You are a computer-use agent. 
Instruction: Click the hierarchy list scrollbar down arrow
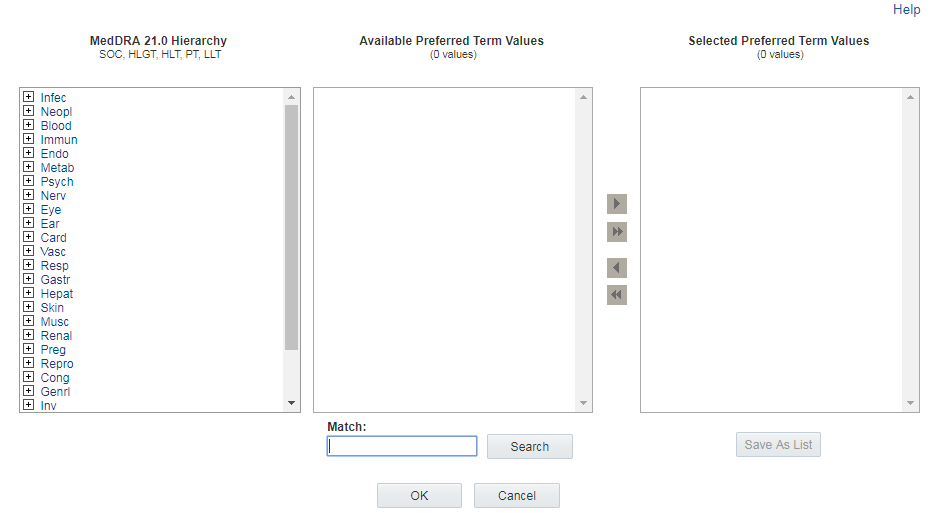[x=292, y=403]
